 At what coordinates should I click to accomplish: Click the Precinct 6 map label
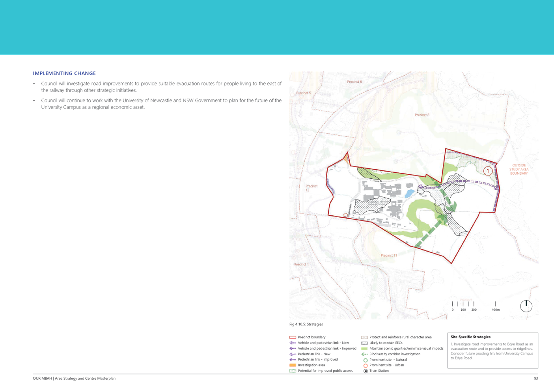tap(354, 82)
